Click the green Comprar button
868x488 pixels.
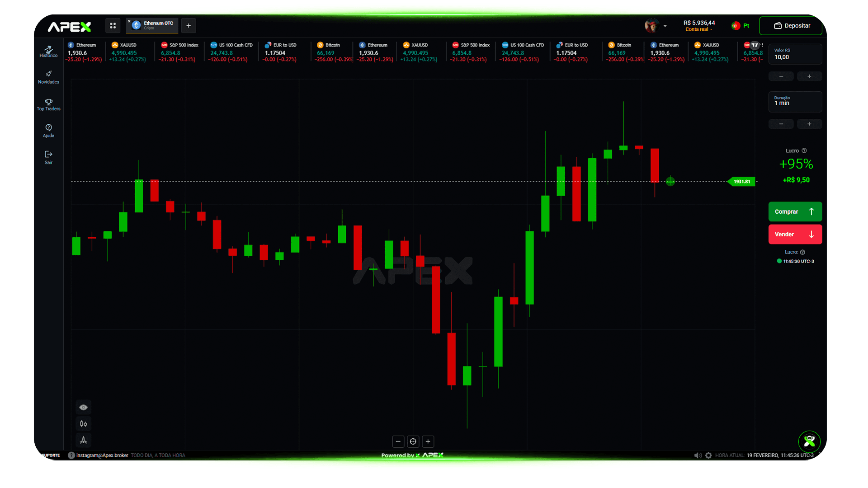click(795, 211)
